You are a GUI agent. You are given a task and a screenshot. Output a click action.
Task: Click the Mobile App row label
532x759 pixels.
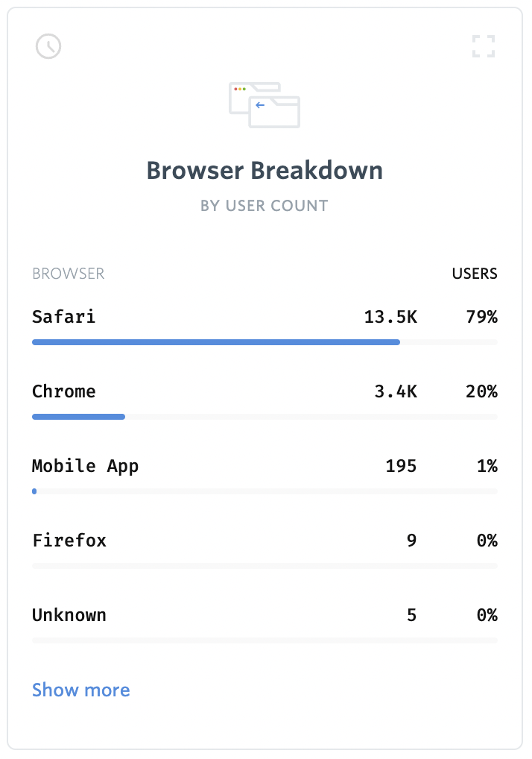point(85,466)
